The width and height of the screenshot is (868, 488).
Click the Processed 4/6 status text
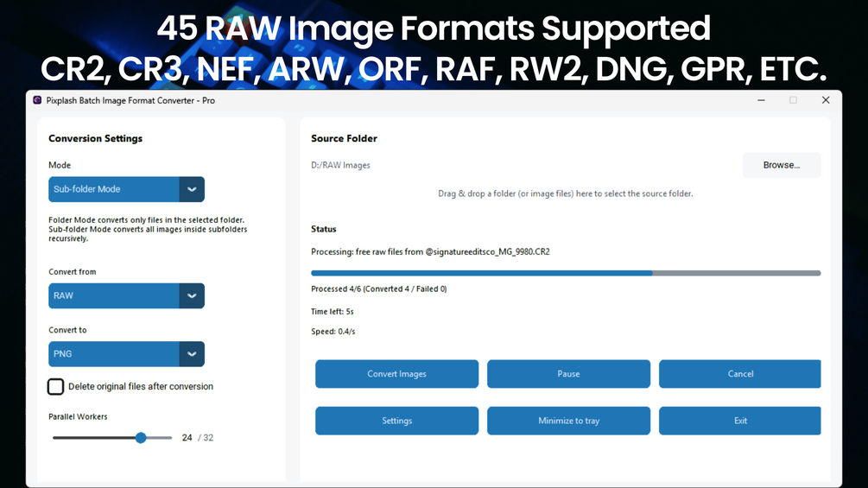[378, 288]
